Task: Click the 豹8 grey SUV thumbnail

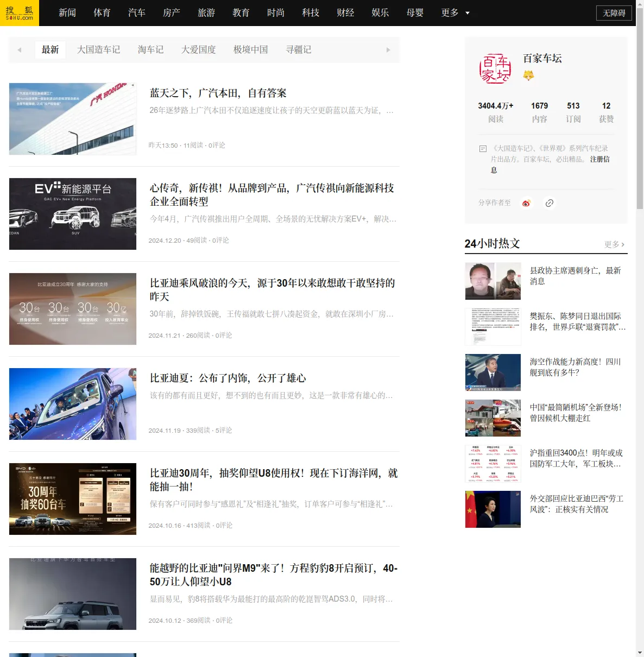Action: tap(73, 594)
